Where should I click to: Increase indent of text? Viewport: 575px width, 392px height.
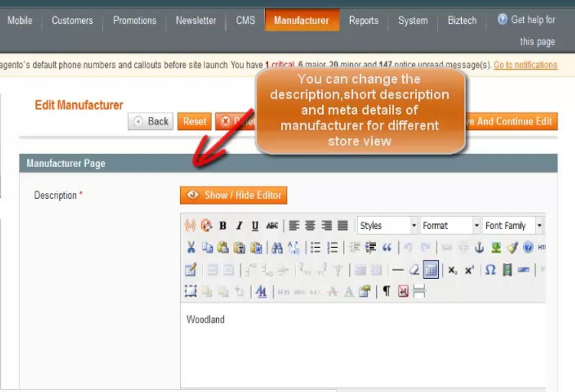coord(371,248)
